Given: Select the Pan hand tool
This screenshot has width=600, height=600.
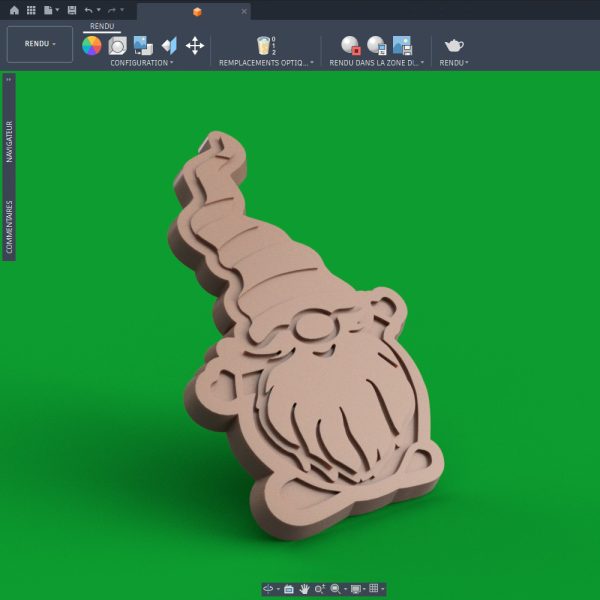Looking at the screenshot, I should click(305, 589).
